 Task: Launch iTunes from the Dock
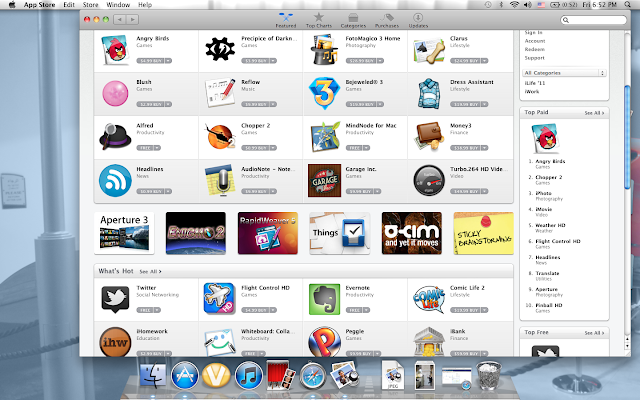(x=249, y=376)
